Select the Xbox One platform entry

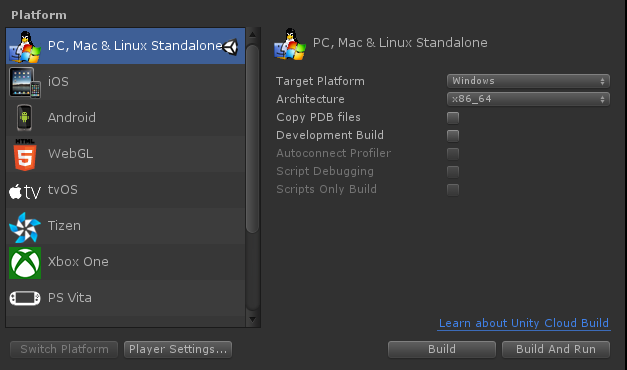pos(126,262)
